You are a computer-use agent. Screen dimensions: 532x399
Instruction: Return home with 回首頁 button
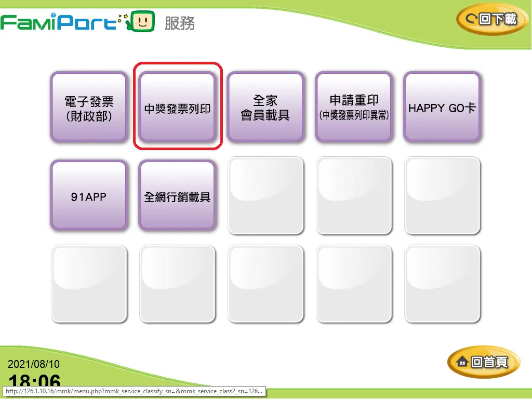[484, 362]
